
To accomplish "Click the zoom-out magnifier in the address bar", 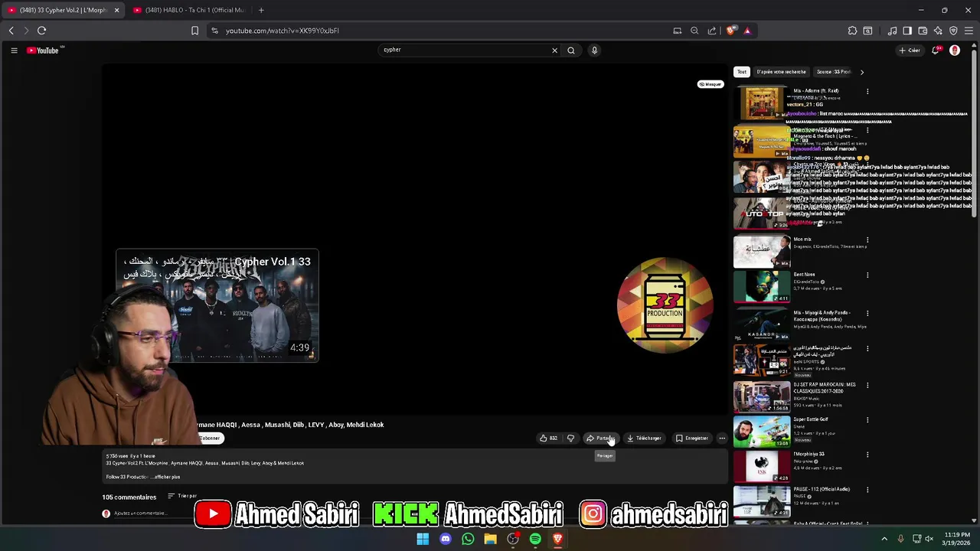I will tap(694, 31).
